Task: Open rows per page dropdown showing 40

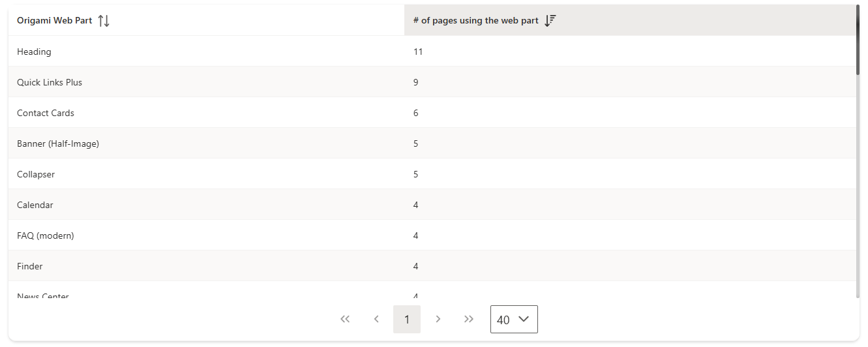Action: [514, 320]
